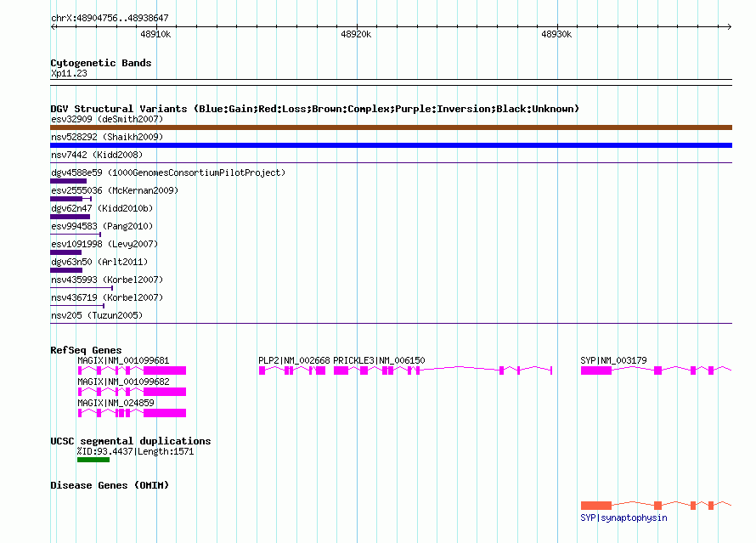Click the esv994583 (Pang2010) label

[x=102, y=226]
